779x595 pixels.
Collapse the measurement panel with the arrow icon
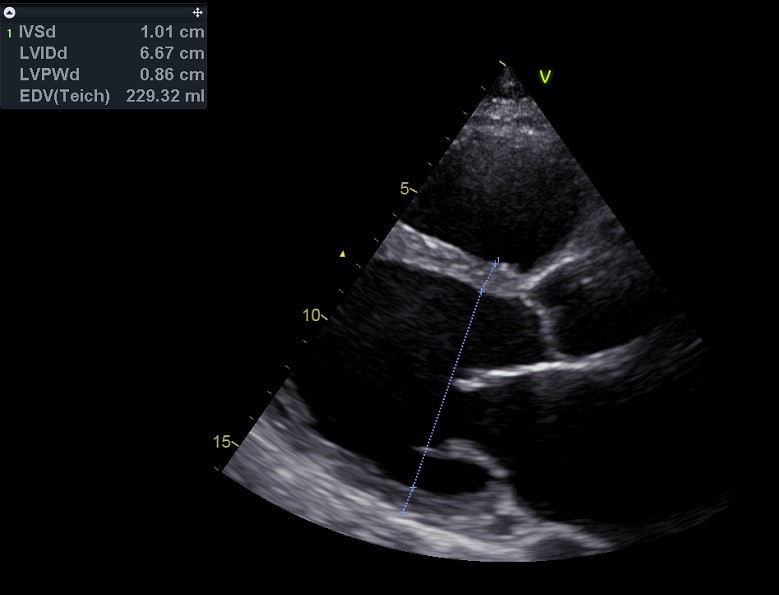(9, 12)
